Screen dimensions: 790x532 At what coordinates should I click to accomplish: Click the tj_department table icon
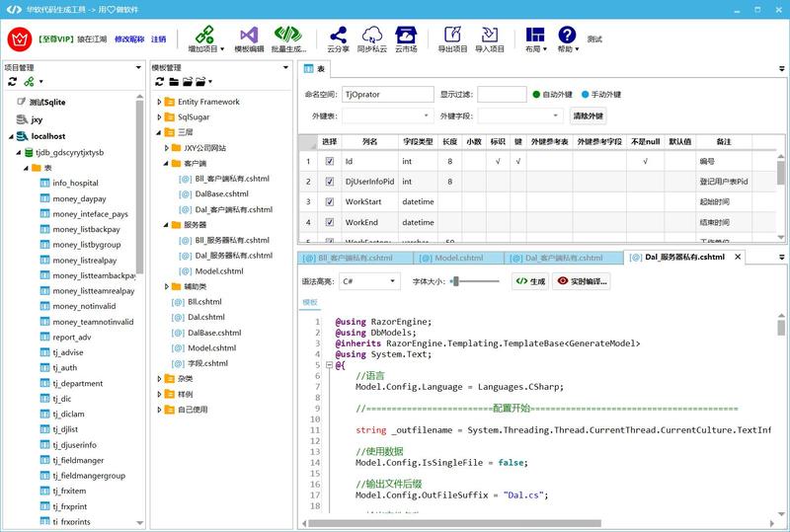[44, 383]
